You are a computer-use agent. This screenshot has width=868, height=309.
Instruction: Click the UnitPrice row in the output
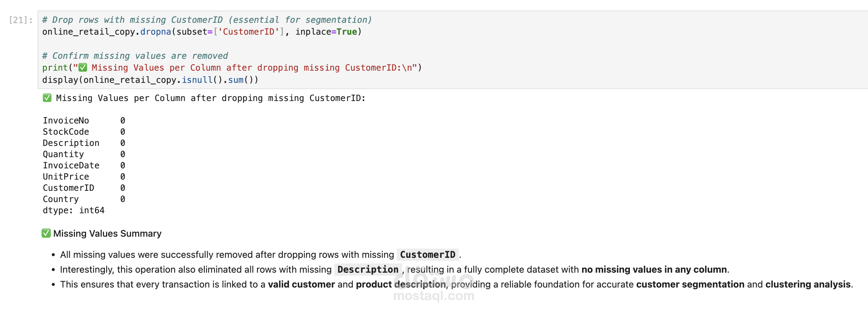[66, 177]
